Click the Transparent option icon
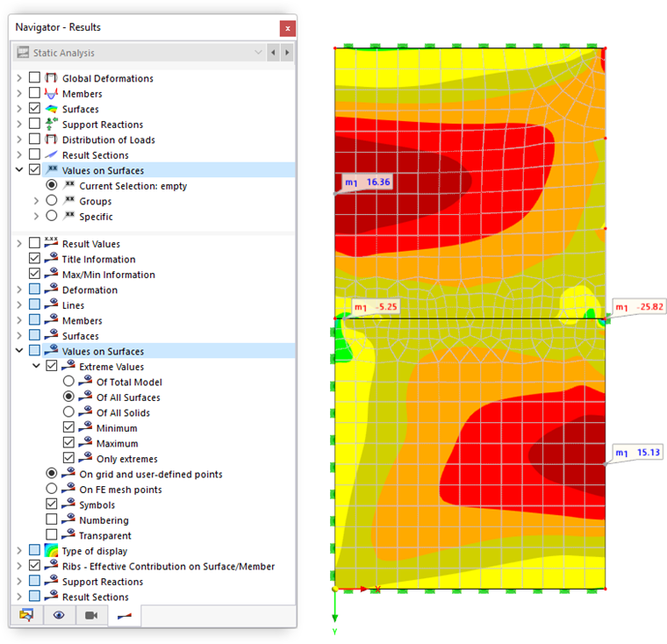The image size is (667, 644). (x=68, y=534)
